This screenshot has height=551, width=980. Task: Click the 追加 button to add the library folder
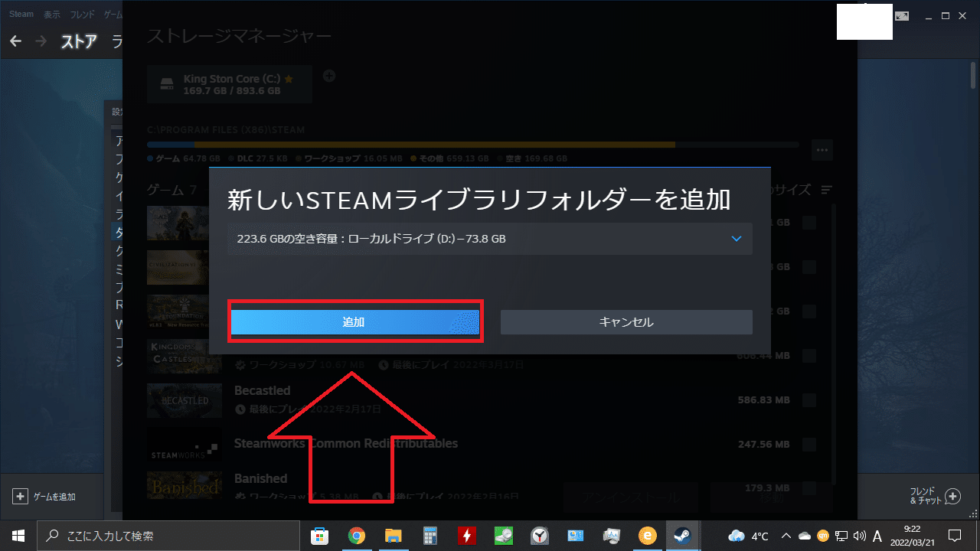(x=355, y=322)
